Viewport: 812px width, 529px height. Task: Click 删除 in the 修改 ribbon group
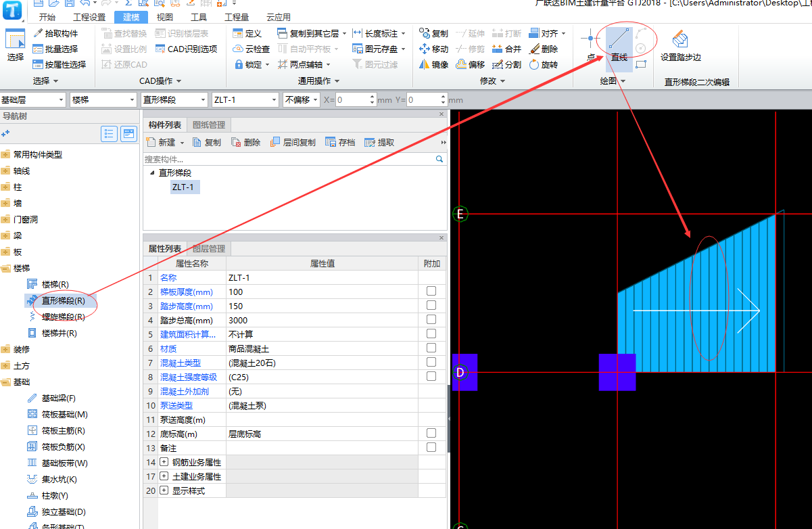(x=543, y=49)
